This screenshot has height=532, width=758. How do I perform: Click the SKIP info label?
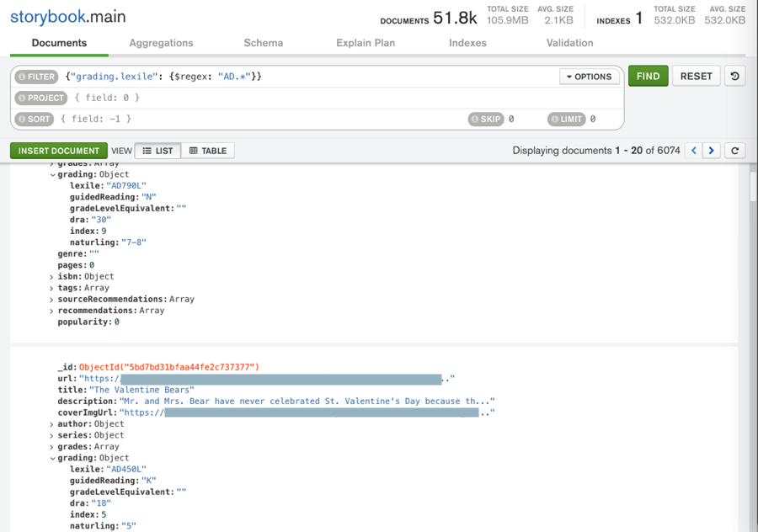[x=486, y=119]
